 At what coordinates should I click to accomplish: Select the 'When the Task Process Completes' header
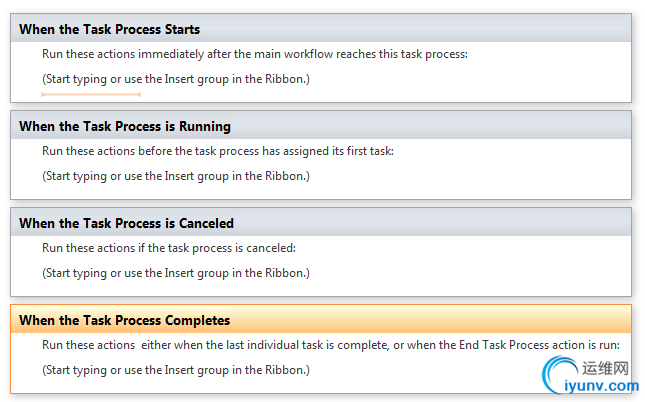tap(321, 320)
